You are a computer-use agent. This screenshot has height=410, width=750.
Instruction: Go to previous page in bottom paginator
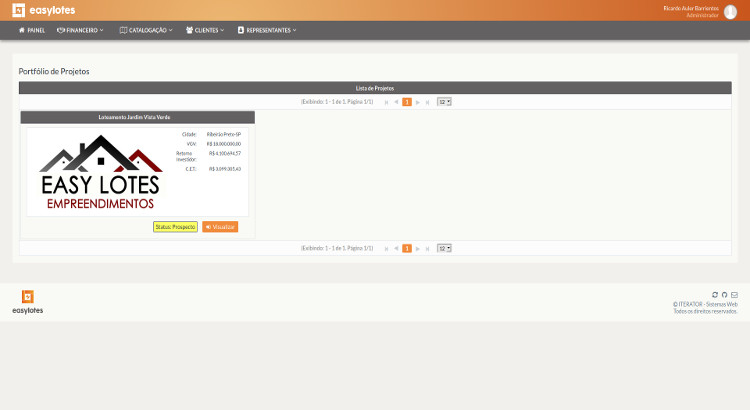[x=396, y=249]
